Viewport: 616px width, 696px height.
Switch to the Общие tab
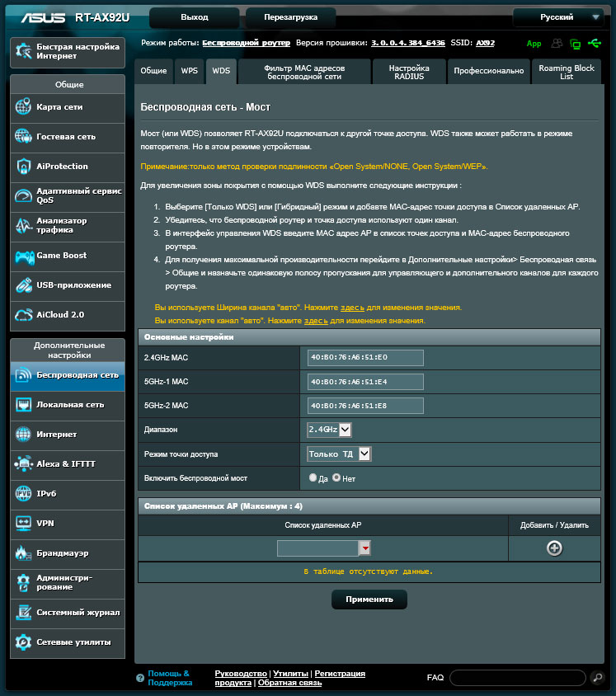[x=153, y=71]
